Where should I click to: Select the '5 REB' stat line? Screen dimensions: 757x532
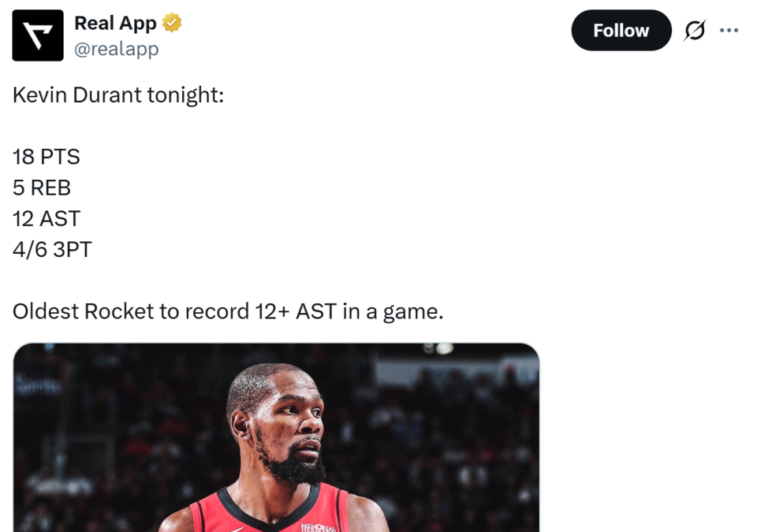coord(42,188)
